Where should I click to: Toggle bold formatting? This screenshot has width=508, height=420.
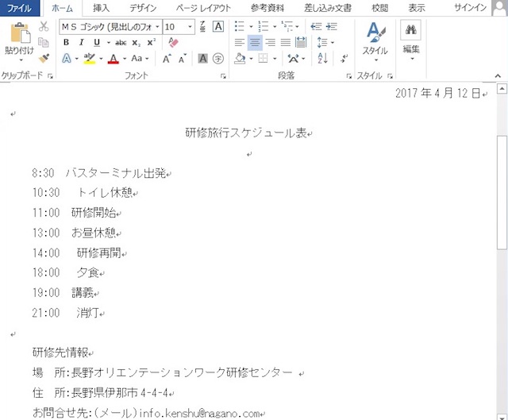pyautogui.click(x=66, y=42)
